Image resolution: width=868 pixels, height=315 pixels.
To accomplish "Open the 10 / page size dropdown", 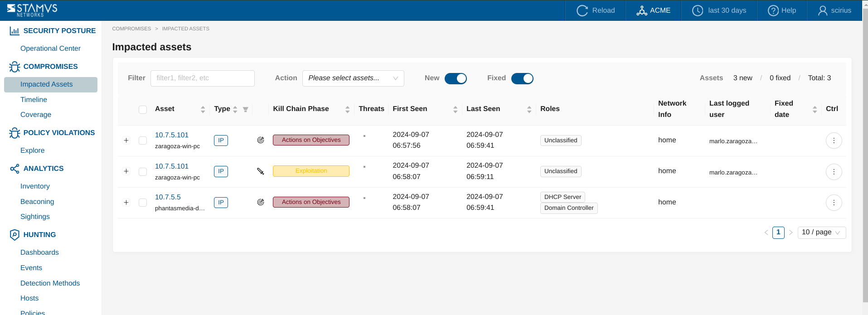I will [821, 233].
